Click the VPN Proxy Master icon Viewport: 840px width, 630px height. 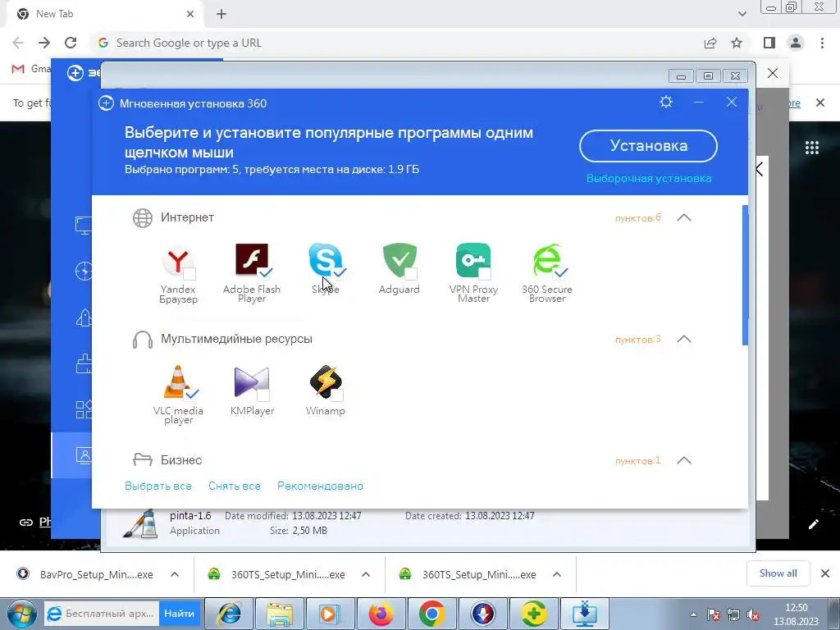pos(473,260)
